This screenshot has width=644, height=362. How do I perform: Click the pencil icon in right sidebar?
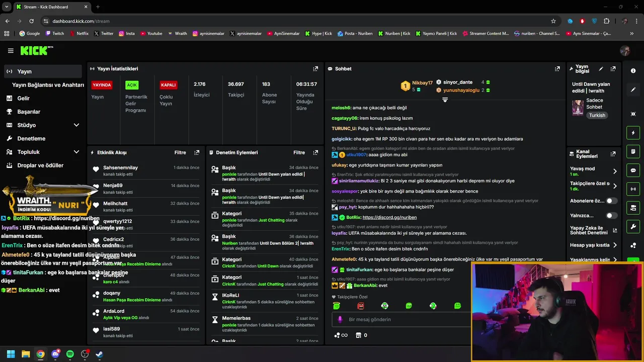coord(633,89)
